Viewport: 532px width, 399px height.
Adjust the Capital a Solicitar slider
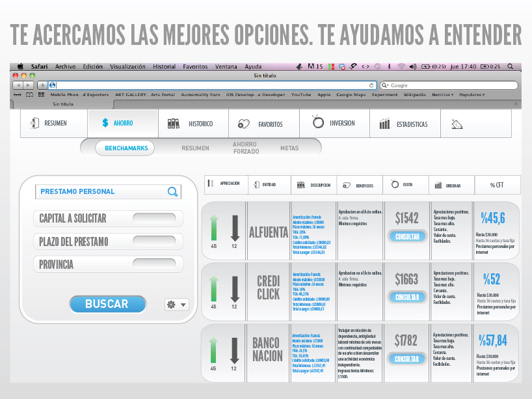pyautogui.click(x=154, y=218)
